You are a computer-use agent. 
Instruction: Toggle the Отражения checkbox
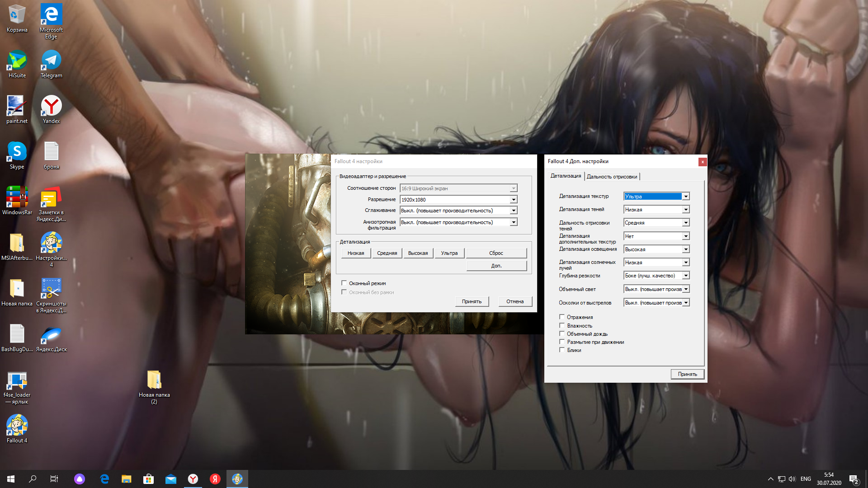[562, 317]
